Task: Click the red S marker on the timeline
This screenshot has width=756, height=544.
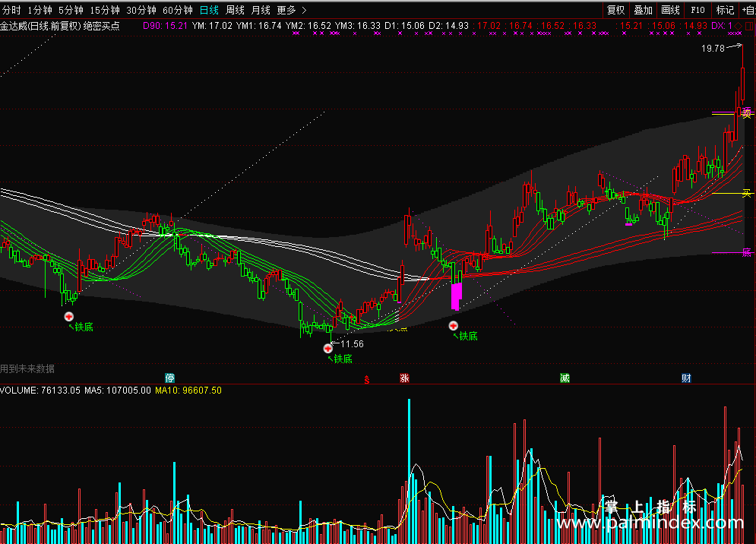Action: tap(367, 380)
